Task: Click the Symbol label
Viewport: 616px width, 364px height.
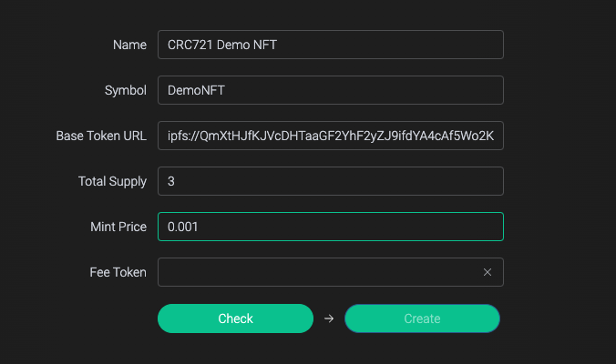Action: click(x=126, y=90)
